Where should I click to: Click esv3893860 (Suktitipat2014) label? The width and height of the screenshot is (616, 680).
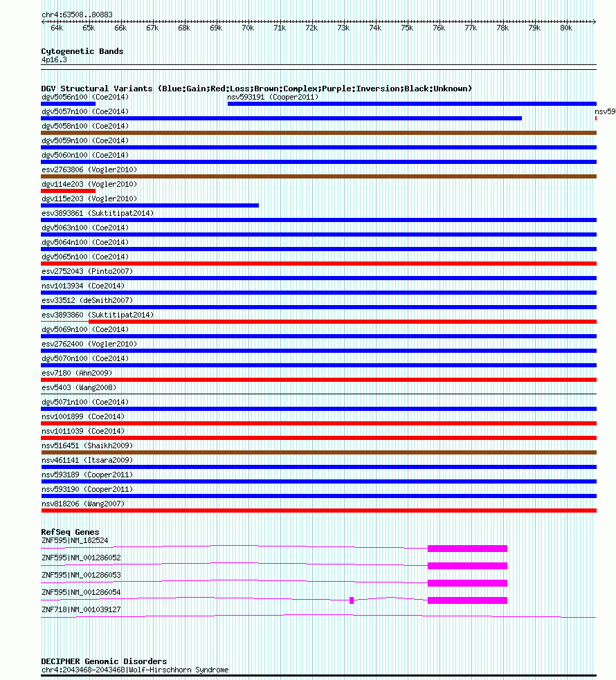point(98,315)
